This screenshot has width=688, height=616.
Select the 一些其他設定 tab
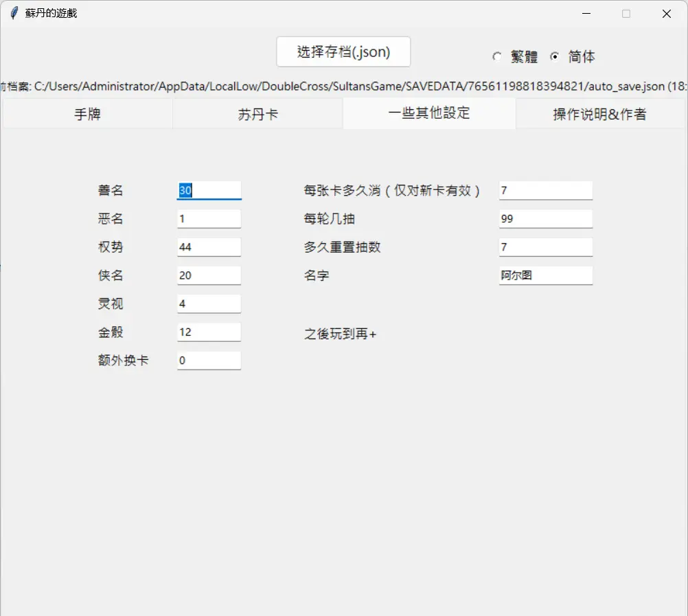coord(429,113)
